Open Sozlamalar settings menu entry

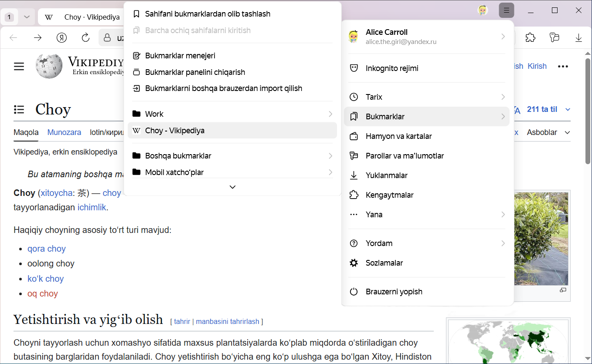pos(384,263)
